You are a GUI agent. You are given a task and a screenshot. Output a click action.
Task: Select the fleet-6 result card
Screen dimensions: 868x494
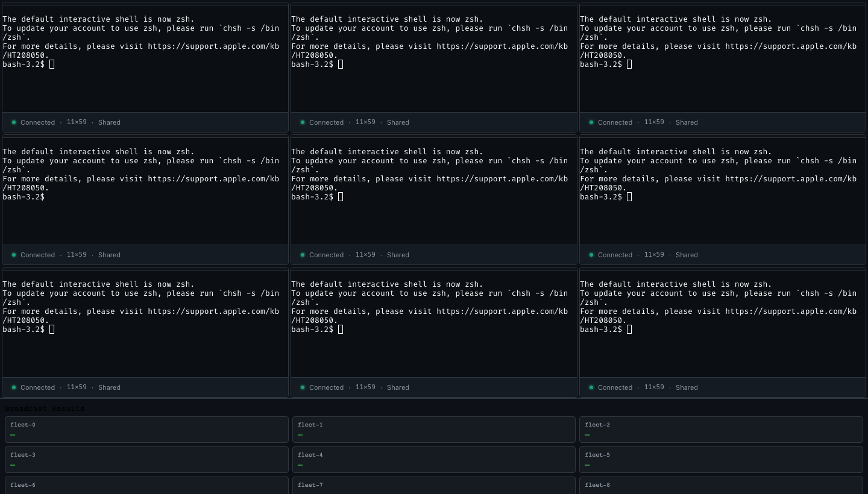coord(146,486)
